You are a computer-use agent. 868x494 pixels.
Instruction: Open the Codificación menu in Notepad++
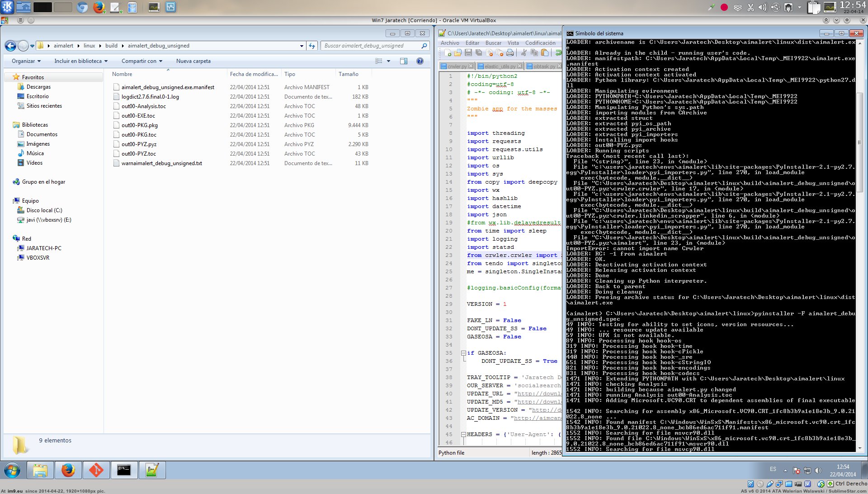click(x=540, y=43)
